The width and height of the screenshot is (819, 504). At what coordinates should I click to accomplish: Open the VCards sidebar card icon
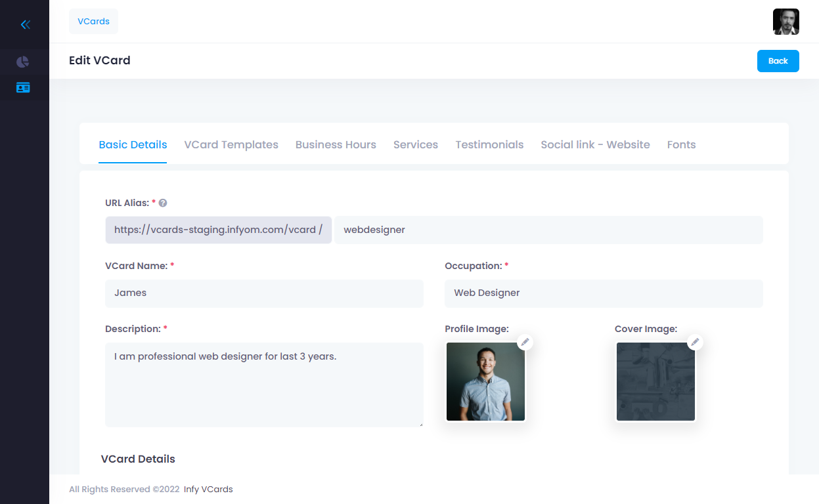pyautogui.click(x=23, y=87)
